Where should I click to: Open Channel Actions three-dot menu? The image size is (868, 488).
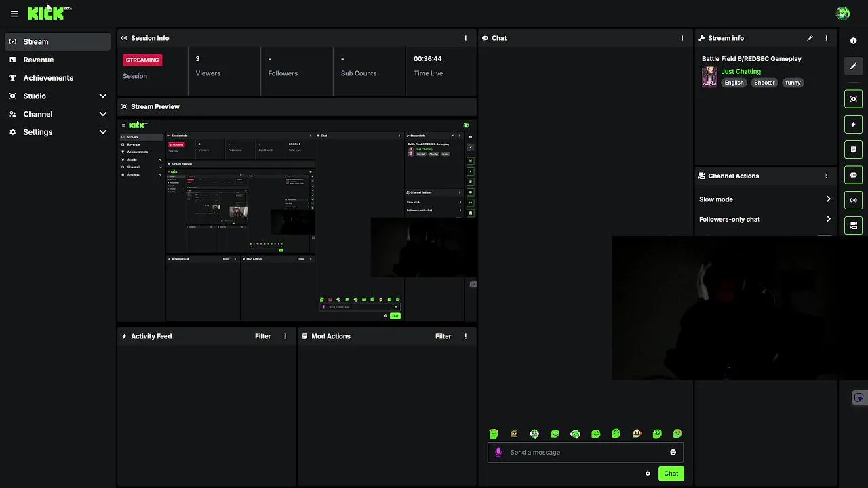(x=826, y=176)
